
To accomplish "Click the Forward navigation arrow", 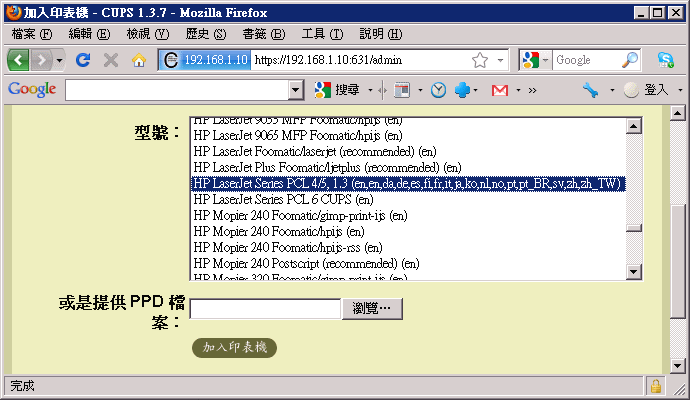I will click(41, 60).
